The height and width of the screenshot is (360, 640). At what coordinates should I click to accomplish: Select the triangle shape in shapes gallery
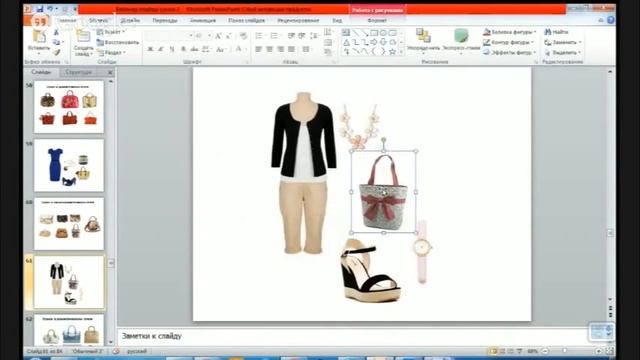tap(346, 42)
